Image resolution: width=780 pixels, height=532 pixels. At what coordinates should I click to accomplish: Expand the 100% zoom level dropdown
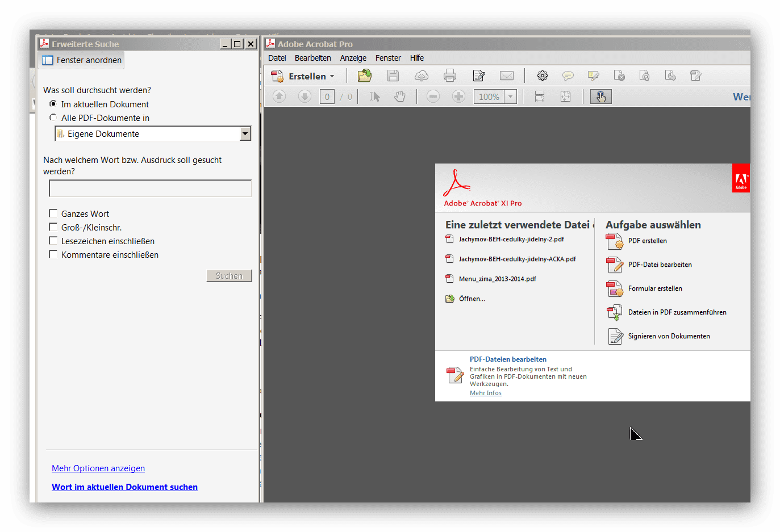510,97
